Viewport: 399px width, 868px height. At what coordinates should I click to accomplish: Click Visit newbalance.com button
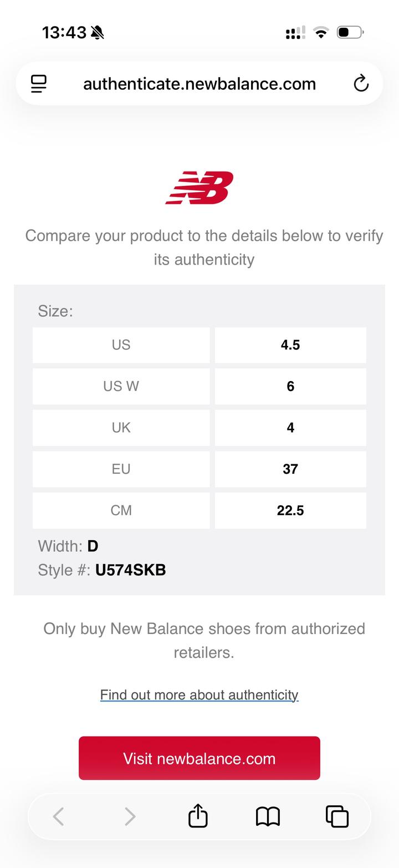(199, 758)
